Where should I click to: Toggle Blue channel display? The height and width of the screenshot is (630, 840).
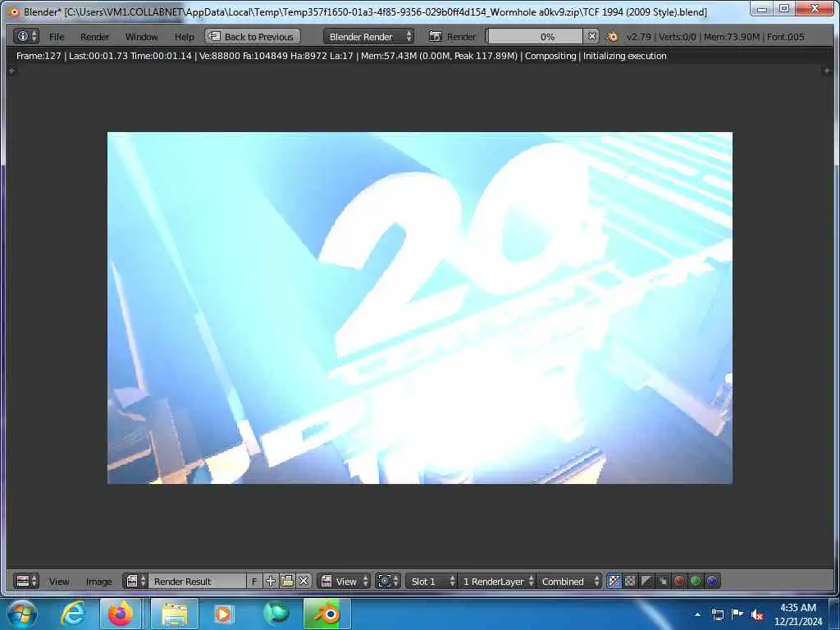pos(712,581)
